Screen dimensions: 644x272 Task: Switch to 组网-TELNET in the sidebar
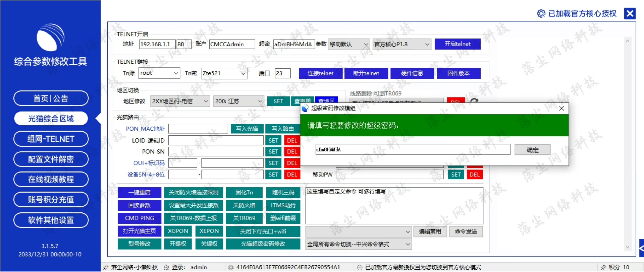coord(51,139)
